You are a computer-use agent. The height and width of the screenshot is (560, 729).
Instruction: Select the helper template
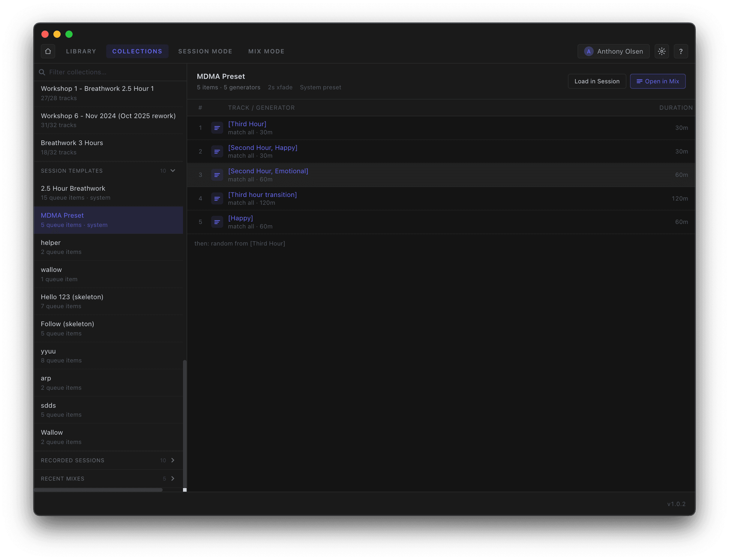pyautogui.click(x=108, y=247)
